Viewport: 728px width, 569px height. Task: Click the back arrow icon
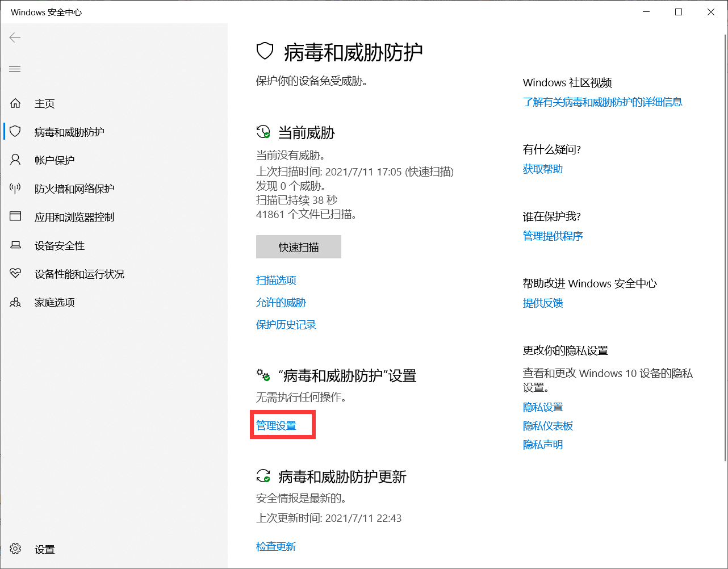click(15, 37)
